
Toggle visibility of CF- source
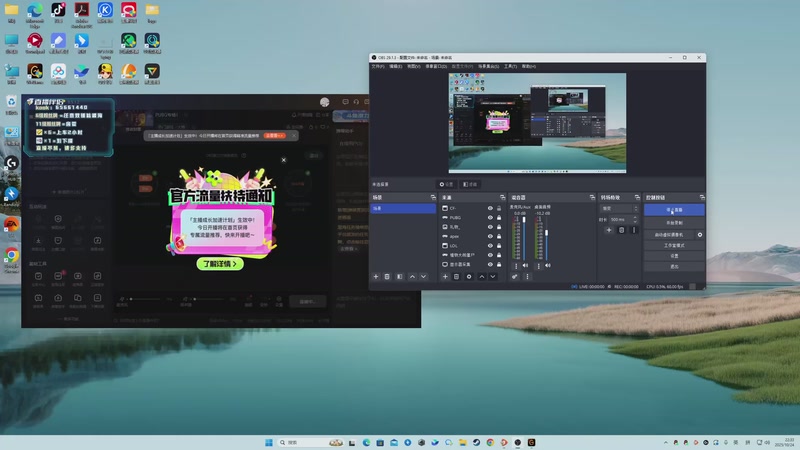[x=490, y=208]
